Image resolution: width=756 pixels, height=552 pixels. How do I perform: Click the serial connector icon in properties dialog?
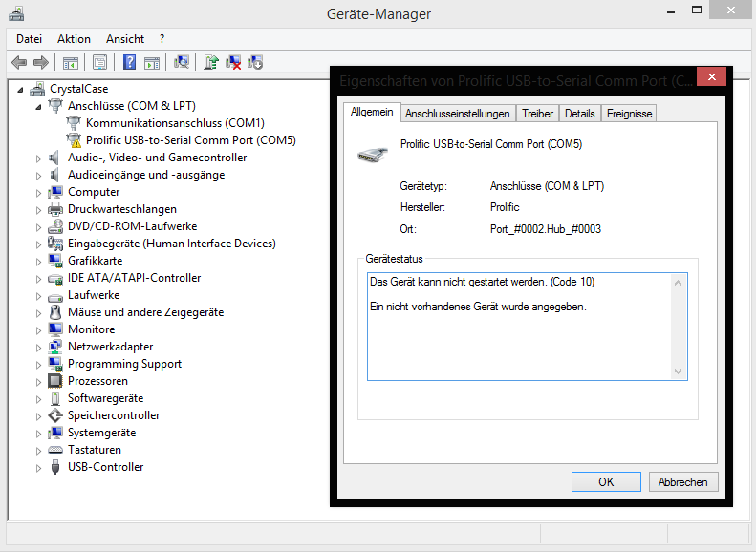372,154
